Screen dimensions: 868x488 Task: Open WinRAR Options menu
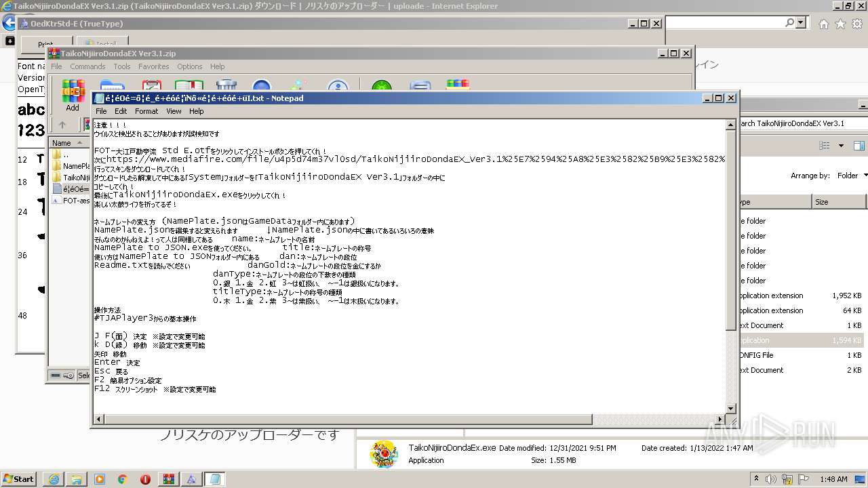pyautogui.click(x=190, y=66)
